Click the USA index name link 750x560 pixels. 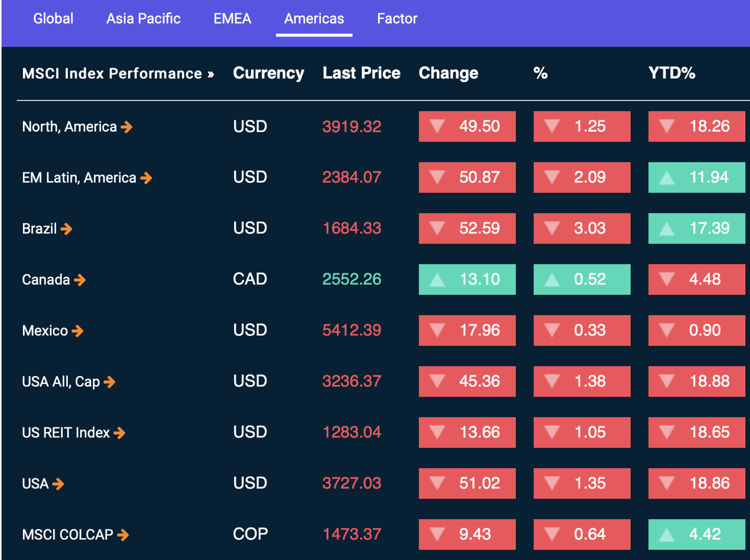click(35, 483)
